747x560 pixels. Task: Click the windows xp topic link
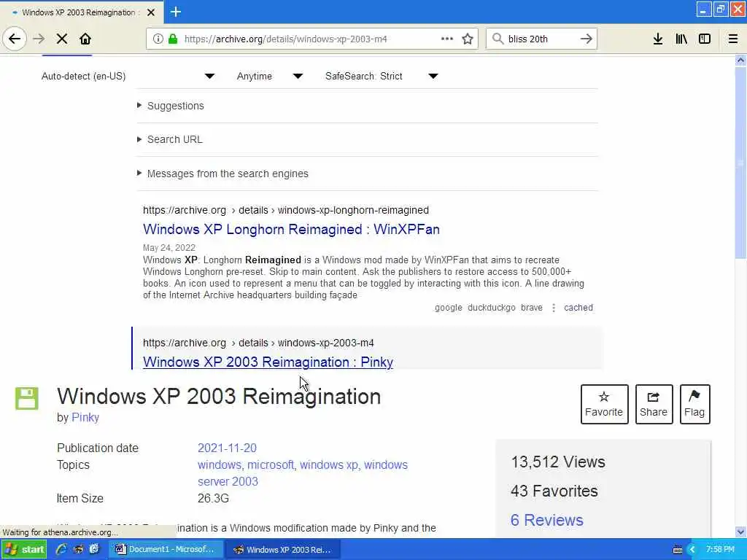pos(329,464)
